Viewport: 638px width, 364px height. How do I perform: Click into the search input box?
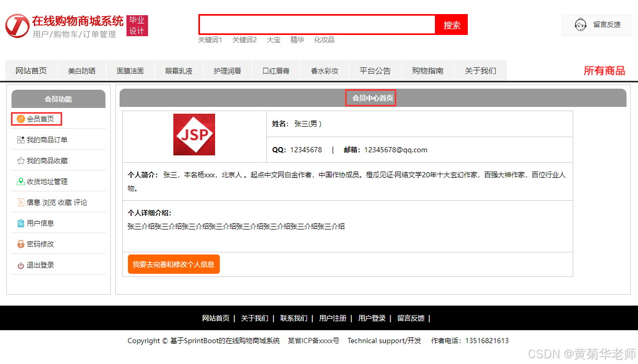click(x=317, y=25)
